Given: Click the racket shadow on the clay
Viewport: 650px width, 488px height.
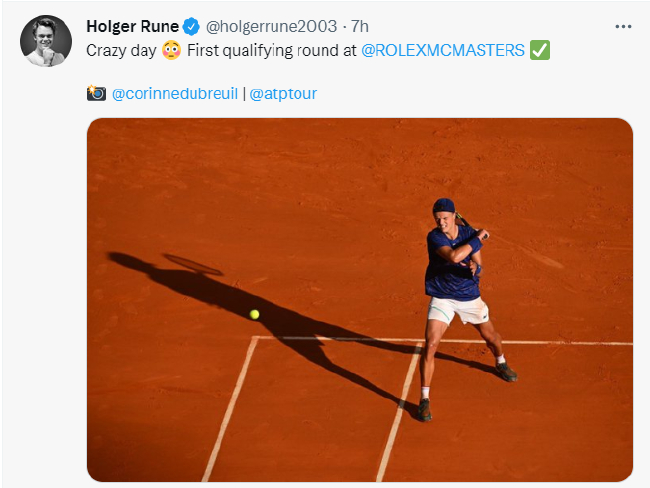Looking at the screenshot, I should tap(194, 265).
